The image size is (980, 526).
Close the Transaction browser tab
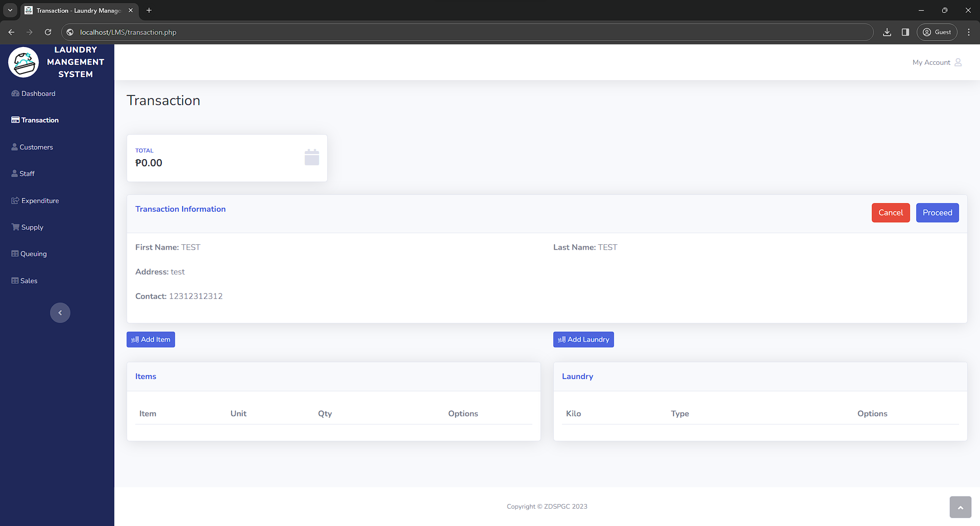point(131,10)
